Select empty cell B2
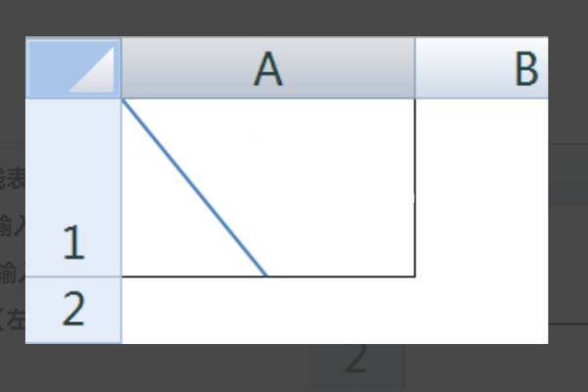The image size is (588, 392). pyautogui.click(x=482, y=311)
